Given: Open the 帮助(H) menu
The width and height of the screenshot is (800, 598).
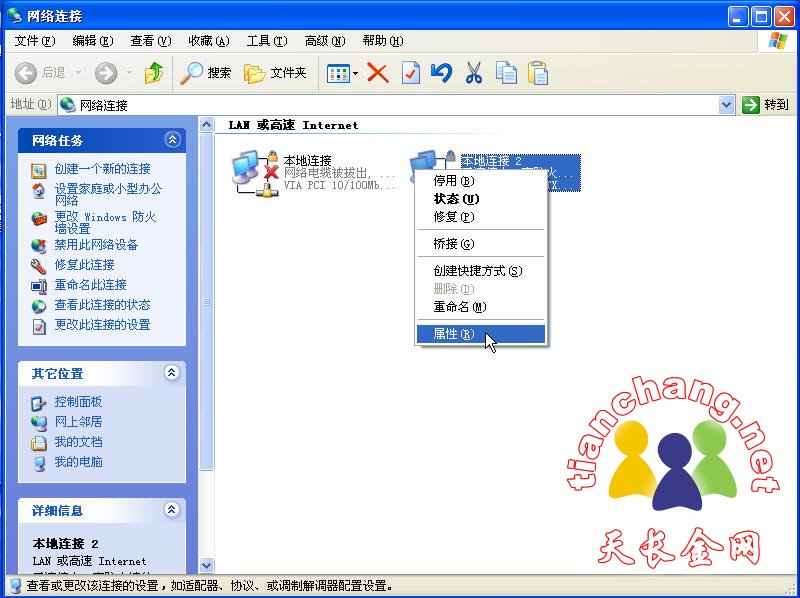Looking at the screenshot, I should [383, 41].
